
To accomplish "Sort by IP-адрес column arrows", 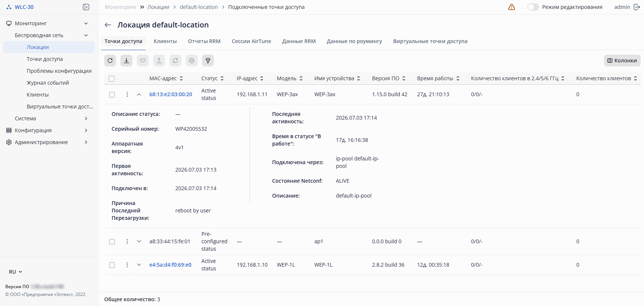I will tap(262, 78).
